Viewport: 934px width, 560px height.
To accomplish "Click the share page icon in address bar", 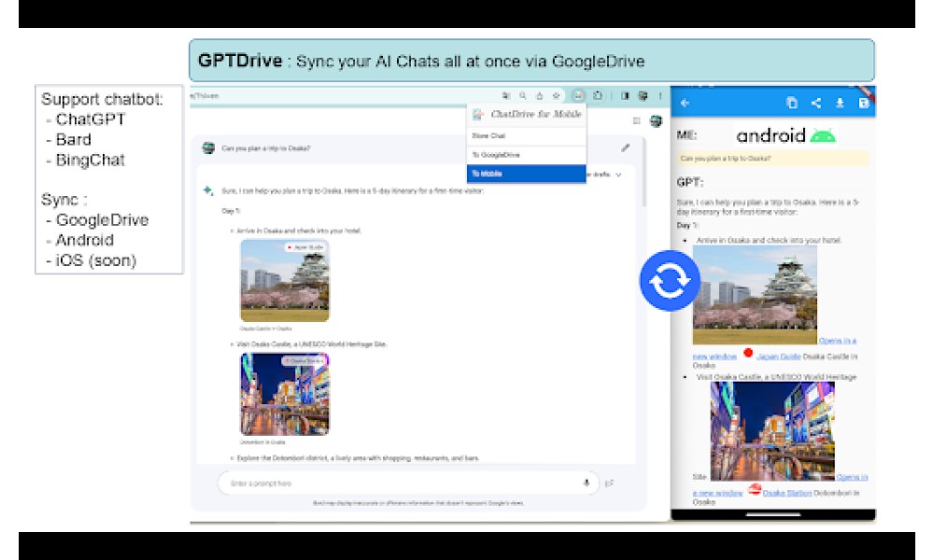I will [539, 95].
